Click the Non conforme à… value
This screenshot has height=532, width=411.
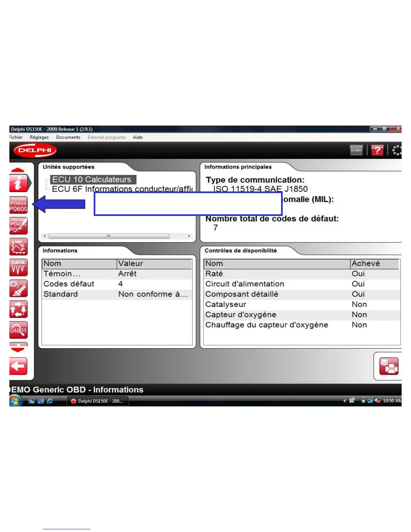tap(153, 294)
